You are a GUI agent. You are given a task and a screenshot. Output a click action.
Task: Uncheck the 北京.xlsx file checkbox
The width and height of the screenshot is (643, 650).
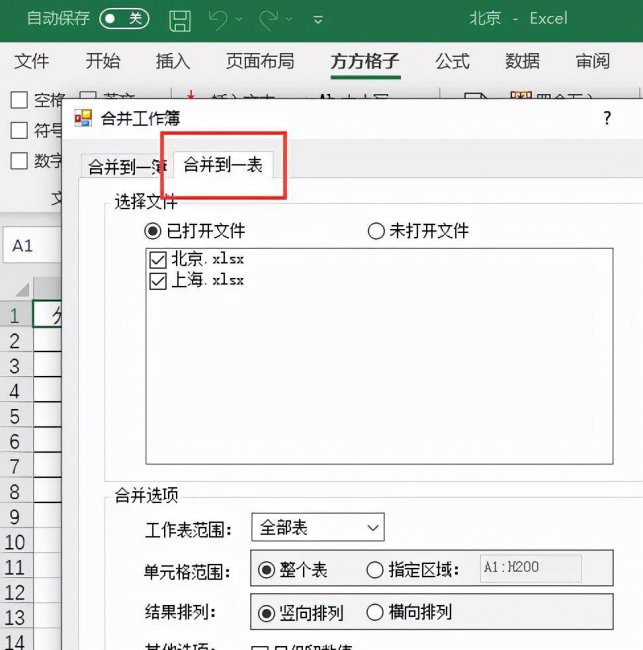(158, 260)
